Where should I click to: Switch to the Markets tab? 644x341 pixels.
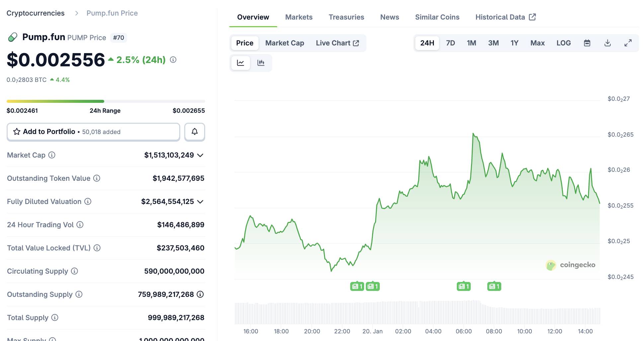point(298,17)
